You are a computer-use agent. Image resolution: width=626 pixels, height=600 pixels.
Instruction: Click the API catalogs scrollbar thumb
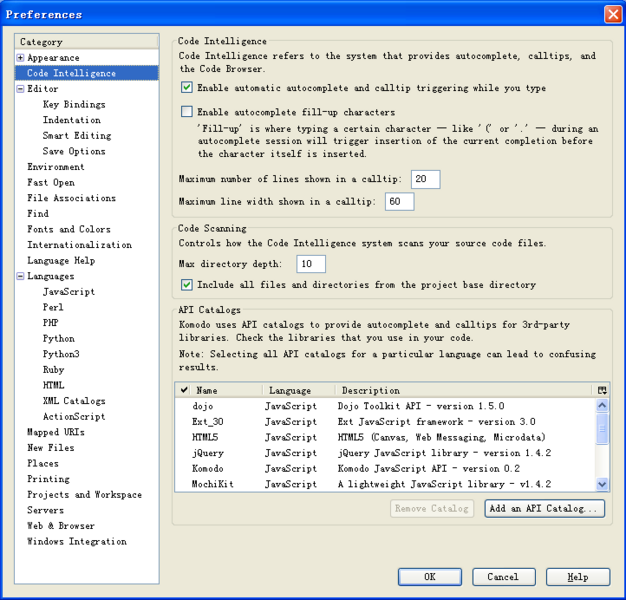coord(602,429)
